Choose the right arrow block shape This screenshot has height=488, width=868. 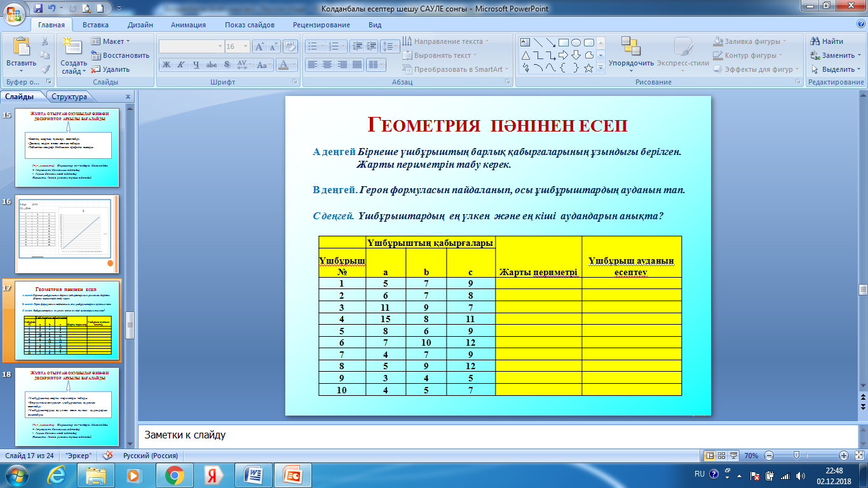(564, 55)
